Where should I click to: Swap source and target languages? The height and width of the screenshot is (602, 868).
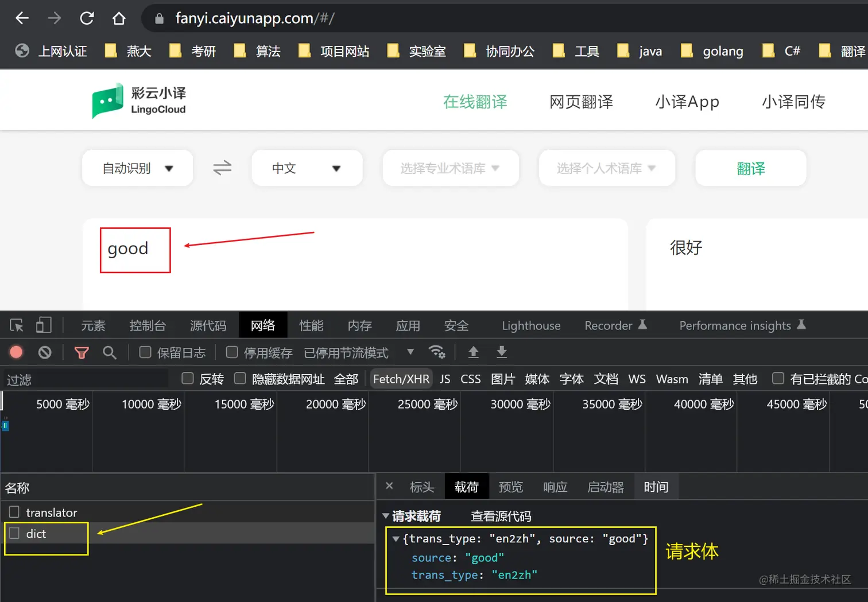(x=222, y=168)
